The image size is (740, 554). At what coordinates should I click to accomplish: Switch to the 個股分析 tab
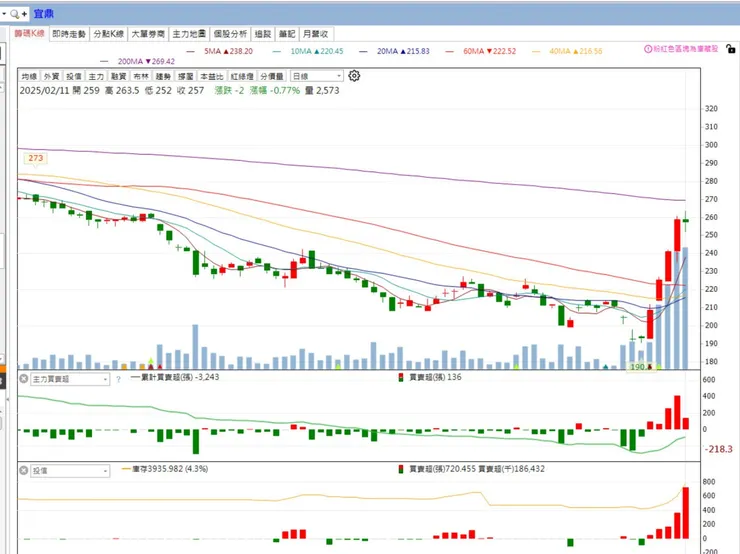click(x=230, y=34)
